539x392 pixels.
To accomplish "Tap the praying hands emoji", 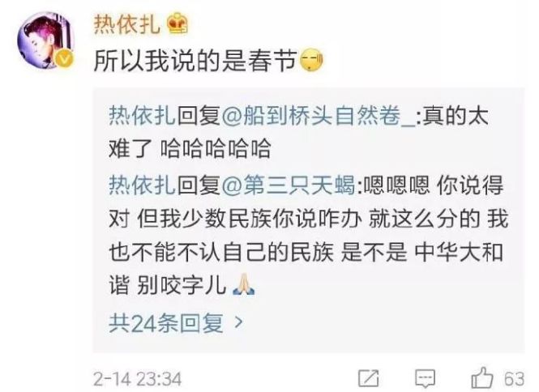I will tap(244, 284).
